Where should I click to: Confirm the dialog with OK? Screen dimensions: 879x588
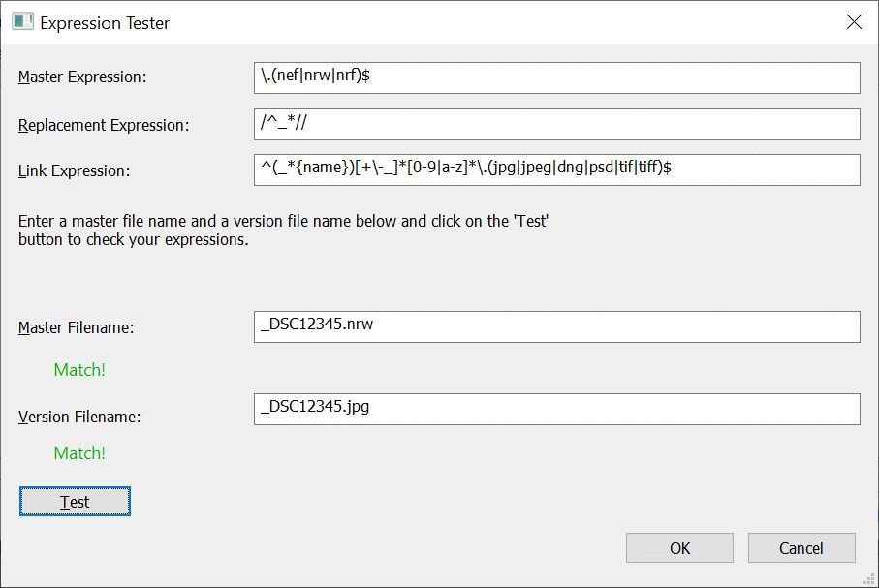click(x=679, y=547)
